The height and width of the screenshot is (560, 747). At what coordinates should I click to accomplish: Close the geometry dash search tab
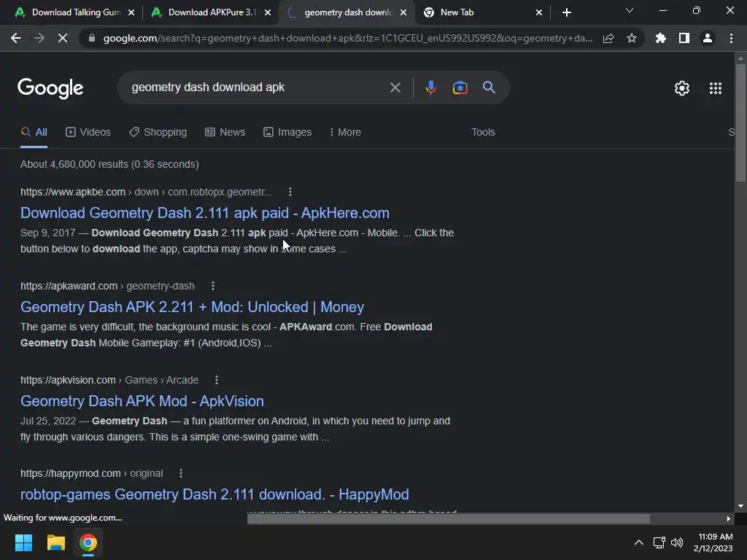tap(403, 12)
